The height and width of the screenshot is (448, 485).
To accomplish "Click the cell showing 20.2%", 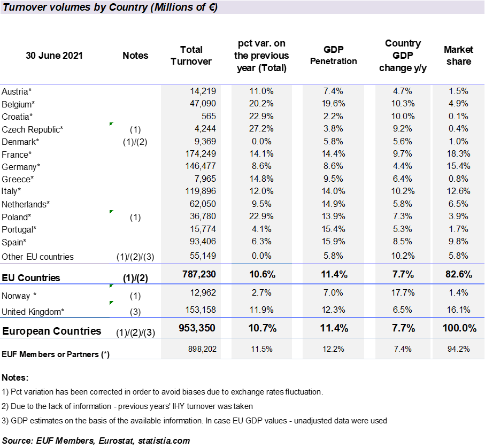I will pyautogui.click(x=262, y=104).
